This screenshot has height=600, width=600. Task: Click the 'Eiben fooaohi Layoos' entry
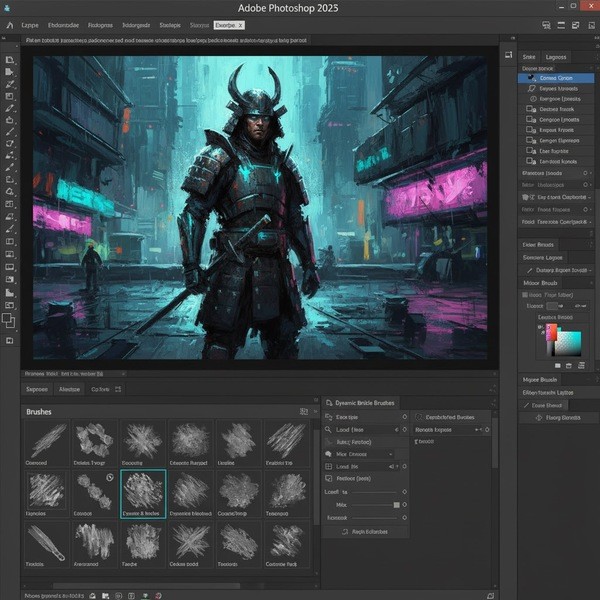click(x=548, y=393)
